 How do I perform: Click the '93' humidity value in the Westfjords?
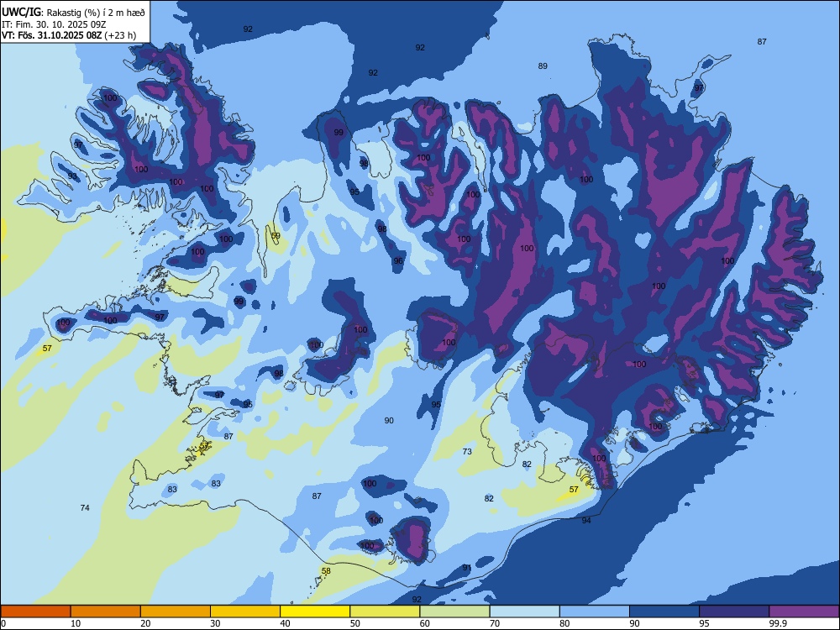(72, 176)
